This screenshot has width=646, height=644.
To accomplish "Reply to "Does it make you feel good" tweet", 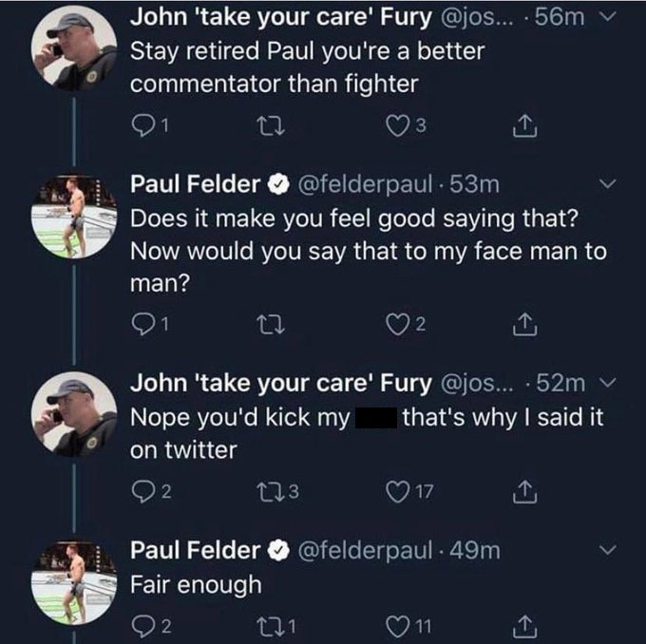I will 142,326.
